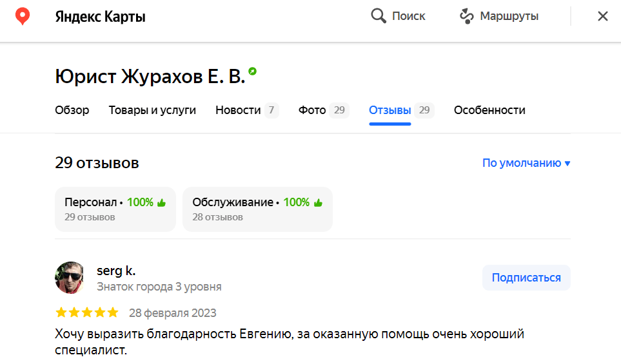Open the Фото tab
Image resolution: width=621 pixels, height=364 pixels.
(324, 110)
